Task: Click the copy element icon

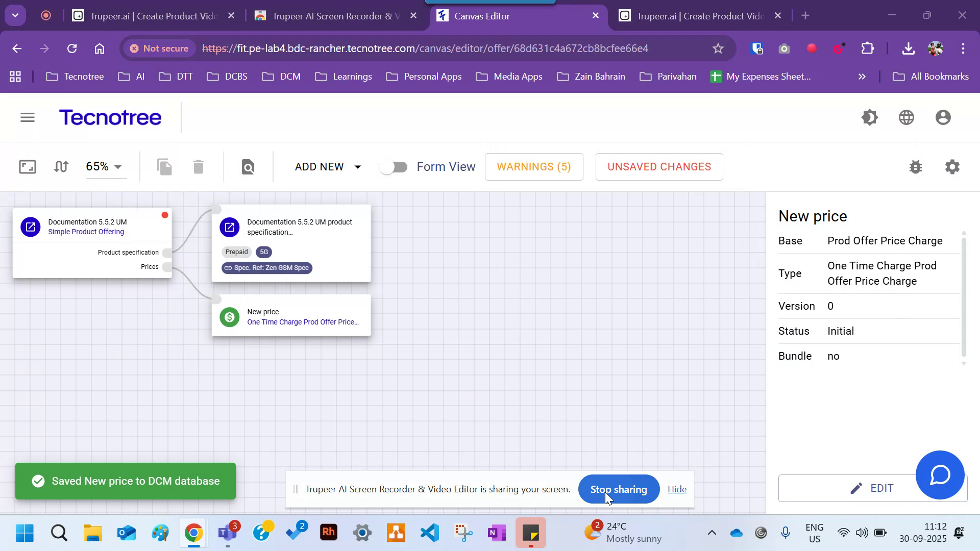Action: [164, 166]
